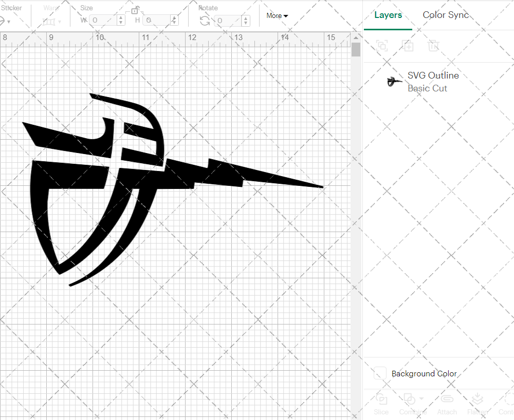Switch to the Layers tab
Viewport: 514px width, 420px height.
point(388,15)
